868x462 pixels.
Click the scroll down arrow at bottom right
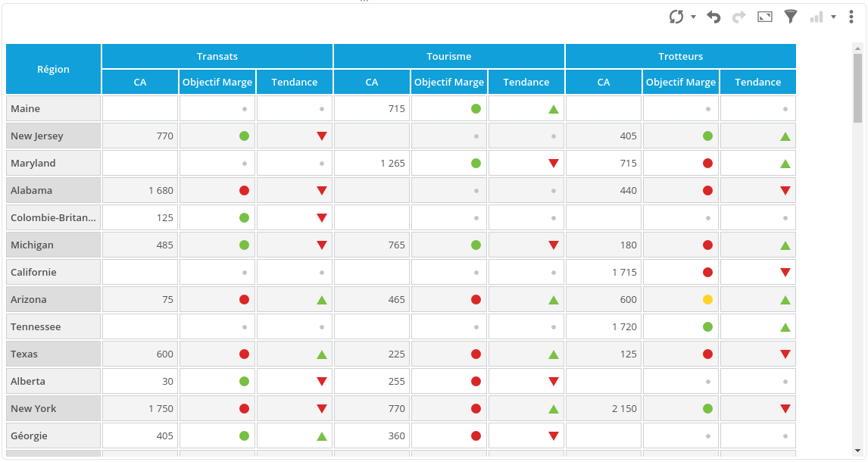(x=857, y=451)
